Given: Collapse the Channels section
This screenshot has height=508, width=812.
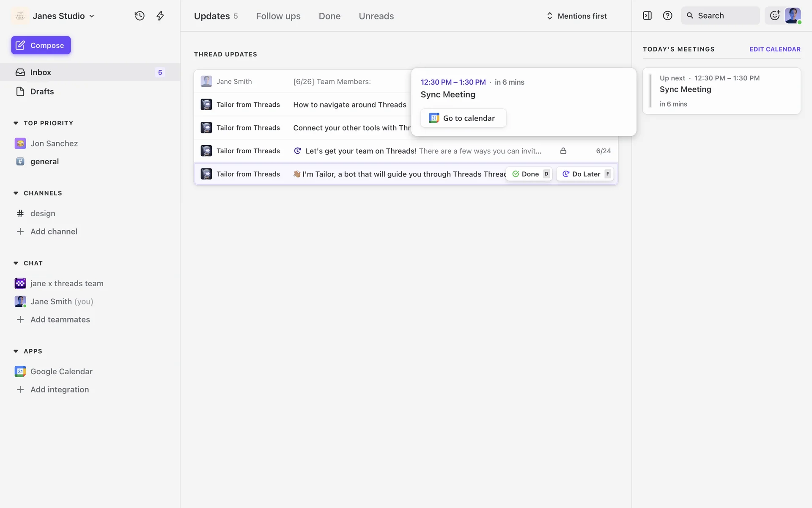Looking at the screenshot, I should [x=16, y=193].
